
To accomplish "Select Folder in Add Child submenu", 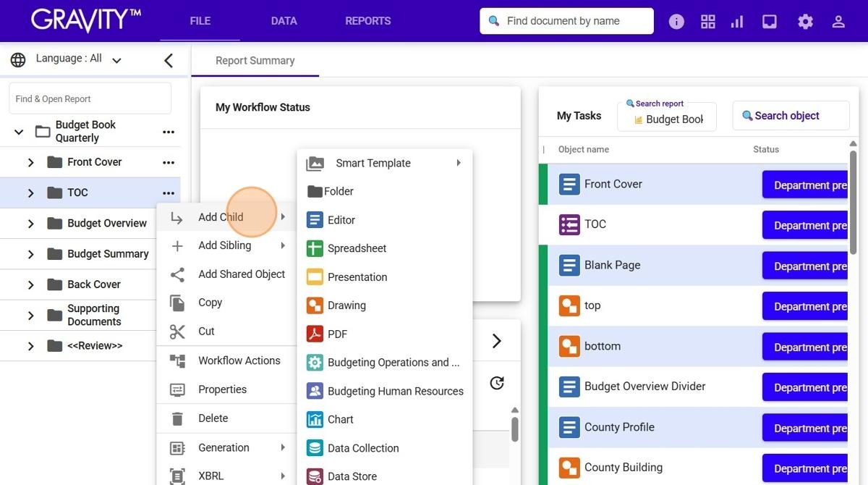I will click(384, 192).
